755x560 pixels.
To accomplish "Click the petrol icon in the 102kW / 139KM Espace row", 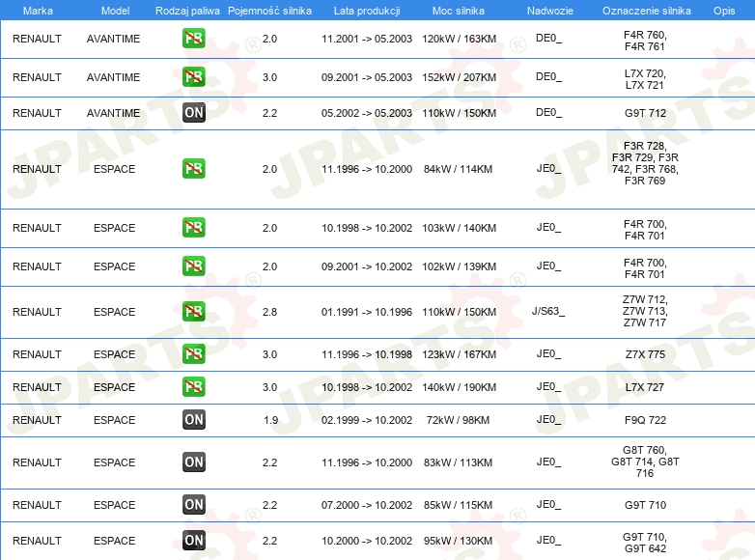I will click(x=193, y=266).
